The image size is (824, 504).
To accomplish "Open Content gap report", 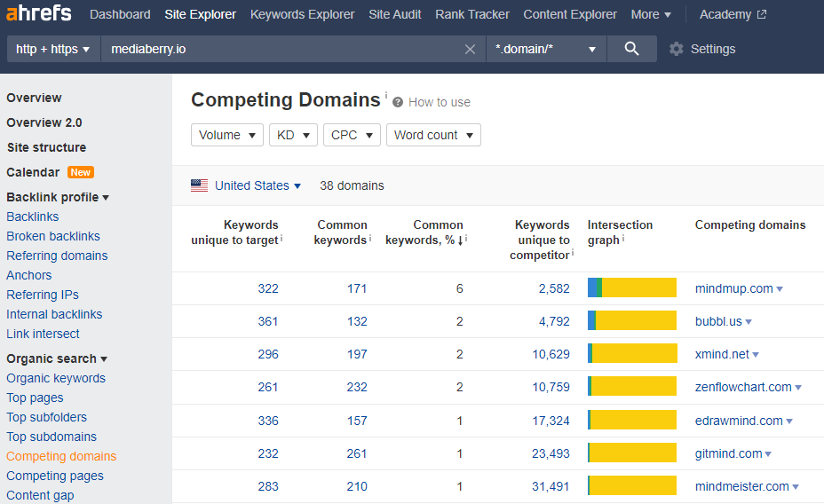I will click(x=40, y=495).
